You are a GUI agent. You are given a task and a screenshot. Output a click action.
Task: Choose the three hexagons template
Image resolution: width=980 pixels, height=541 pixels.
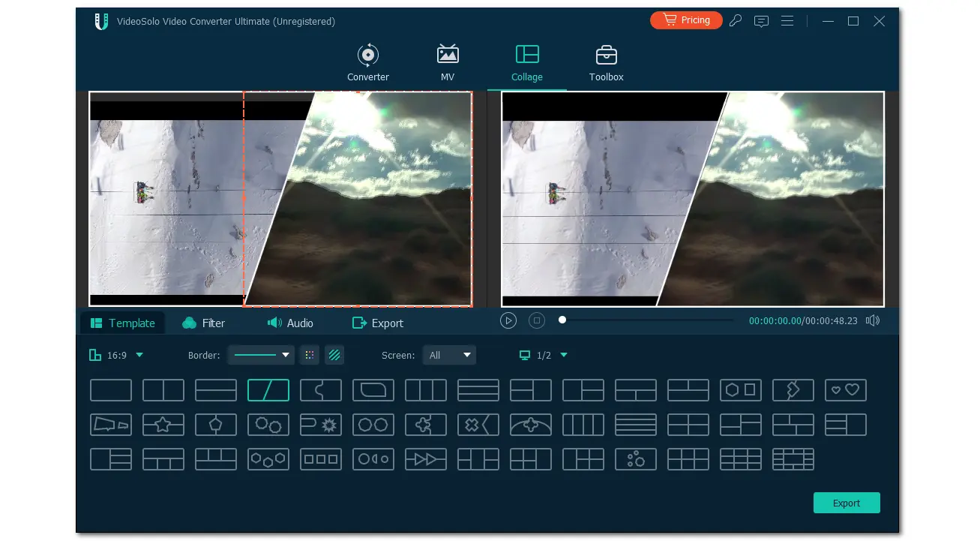[x=268, y=459]
